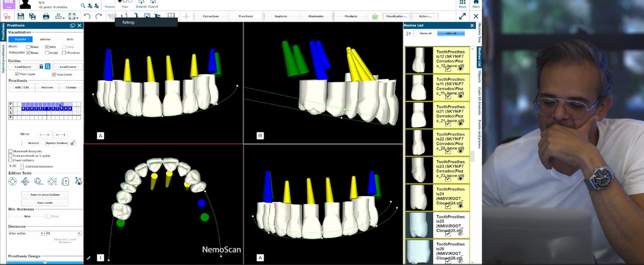644x265 pixels.
Task: Click the ToothProsthesis24 mesh thumbnail
Action: [419, 198]
